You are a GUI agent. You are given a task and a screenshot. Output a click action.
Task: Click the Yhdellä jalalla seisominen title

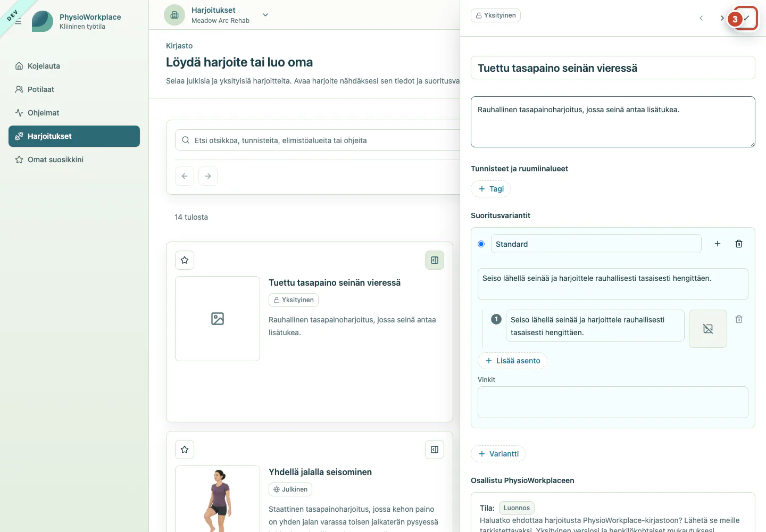click(320, 472)
